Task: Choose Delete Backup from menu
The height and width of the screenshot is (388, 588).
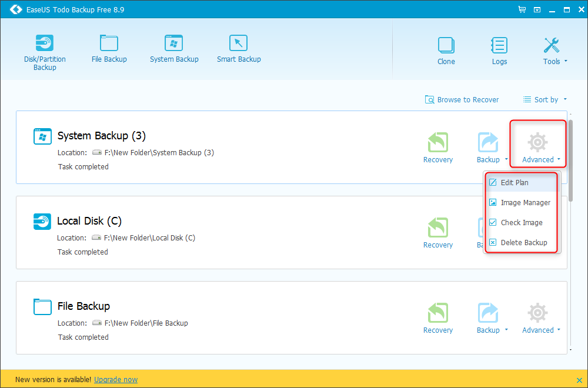Action: [523, 243]
